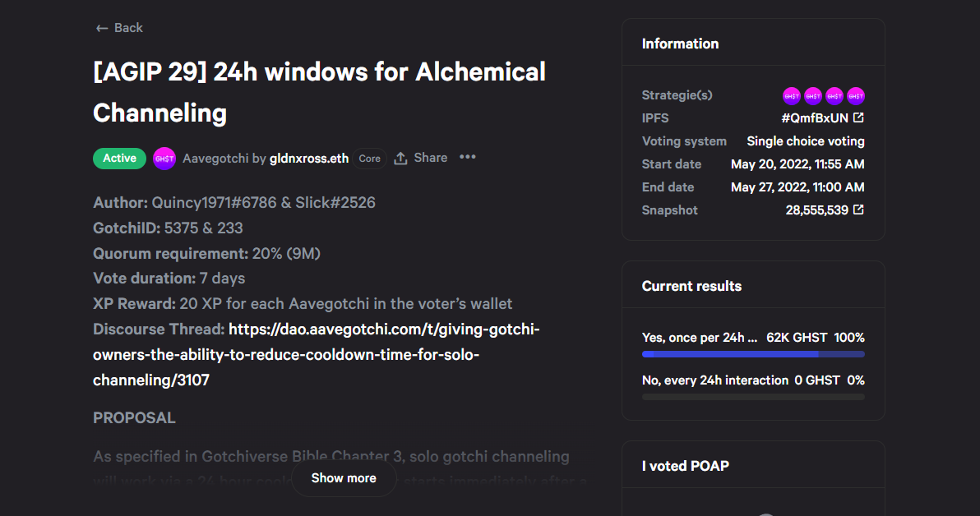This screenshot has width=980, height=516.
Task: Expand proposal with Show more button
Action: (x=344, y=478)
